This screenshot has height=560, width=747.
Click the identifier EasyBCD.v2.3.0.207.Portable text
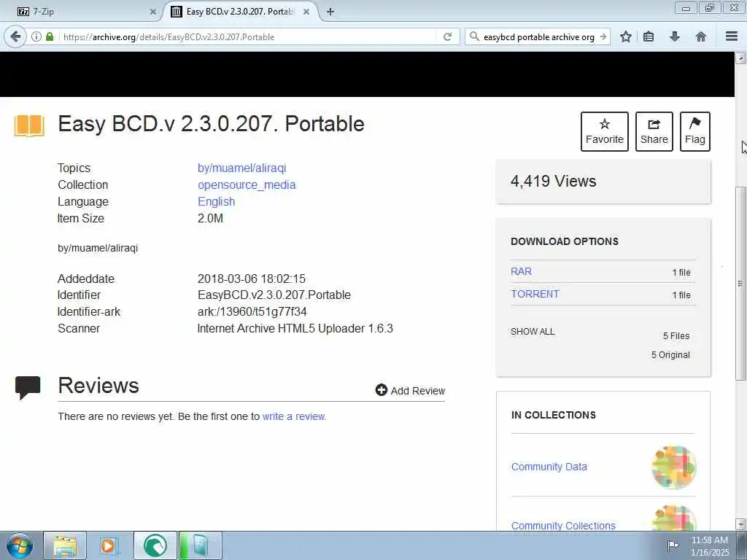pyautogui.click(x=274, y=295)
